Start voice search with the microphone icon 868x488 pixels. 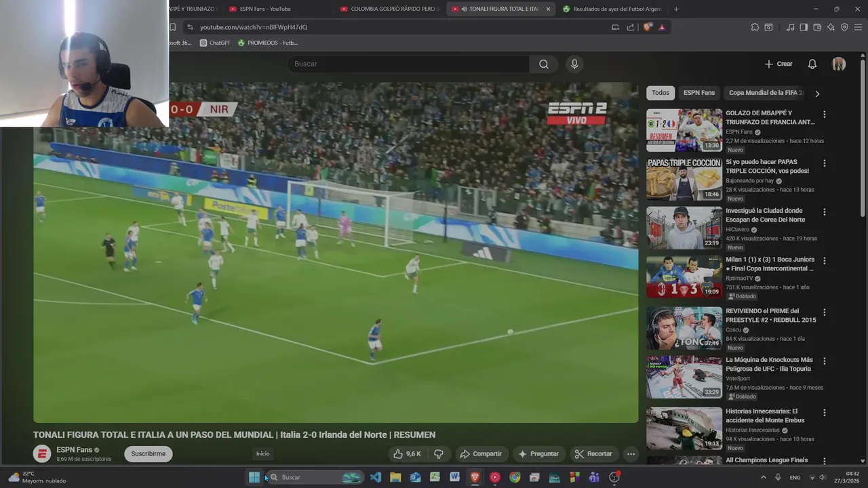click(x=574, y=64)
